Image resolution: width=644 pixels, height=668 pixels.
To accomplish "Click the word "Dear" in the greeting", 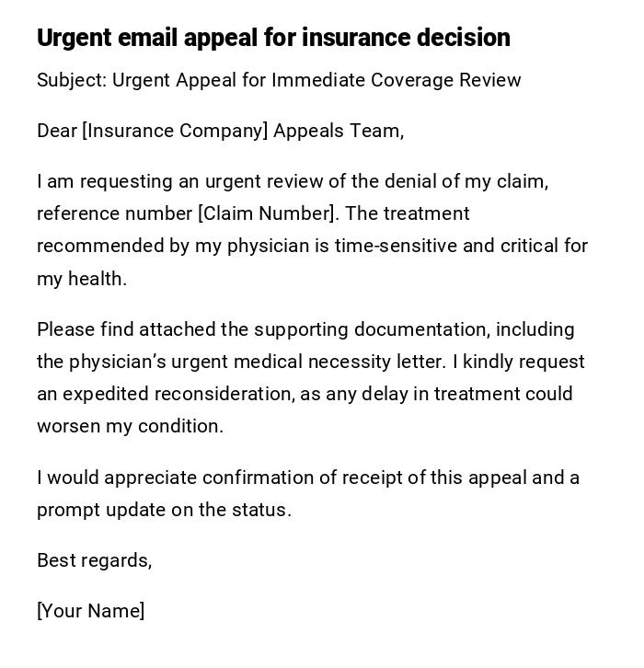I will [x=57, y=131].
